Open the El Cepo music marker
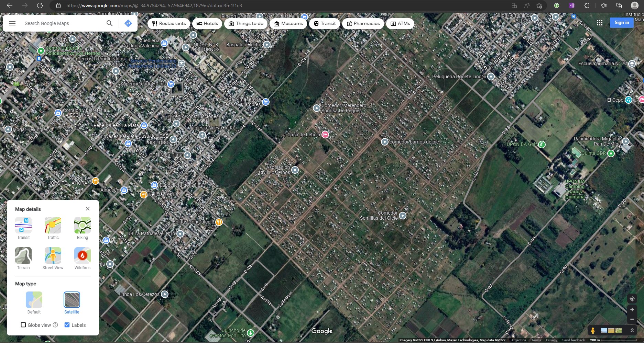This screenshot has width=644, height=343. tap(629, 100)
